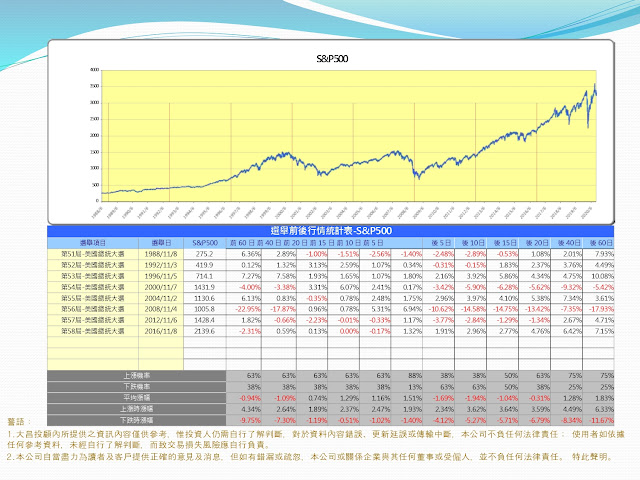Click the red value -22.95%
This screenshot has height=480, width=640.
coord(248,309)
